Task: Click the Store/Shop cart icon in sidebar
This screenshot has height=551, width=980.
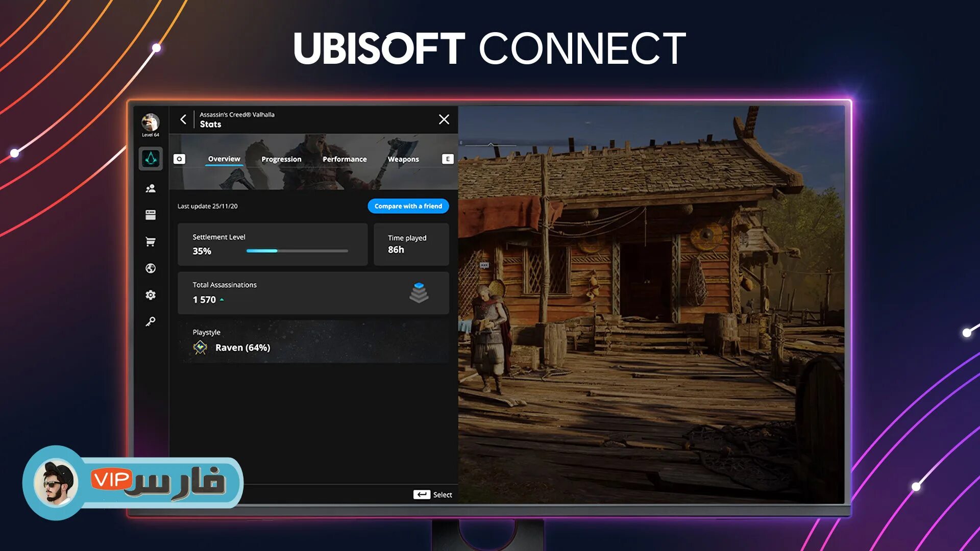Action: click(150, 241)
